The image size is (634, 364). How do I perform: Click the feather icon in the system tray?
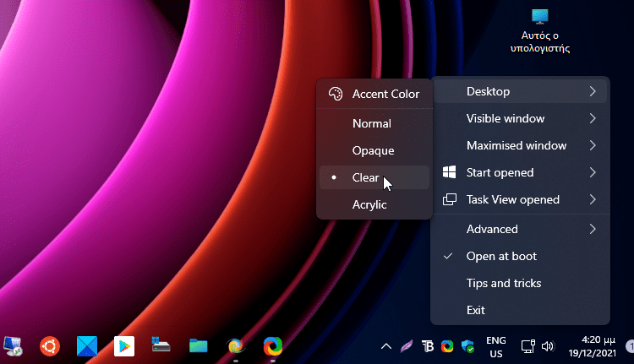[407, 346]
